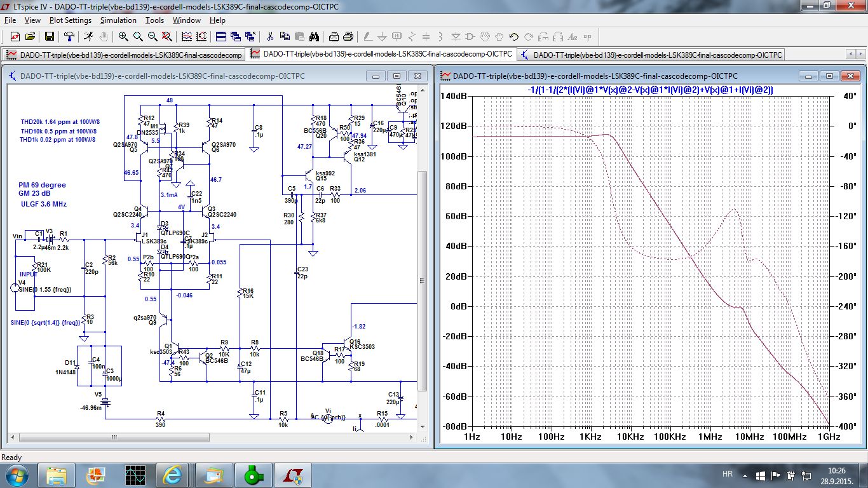Click the 'ULGF 3.6 MHz' text note
The width and height of the screenshot is (868, 488).
44,205
